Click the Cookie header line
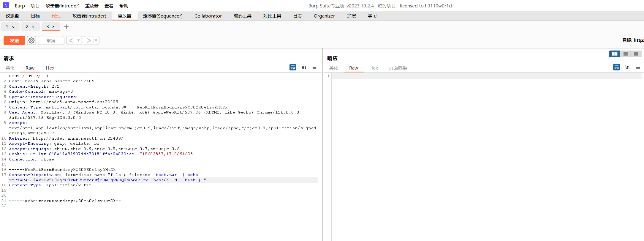 (x=101, y=154)
